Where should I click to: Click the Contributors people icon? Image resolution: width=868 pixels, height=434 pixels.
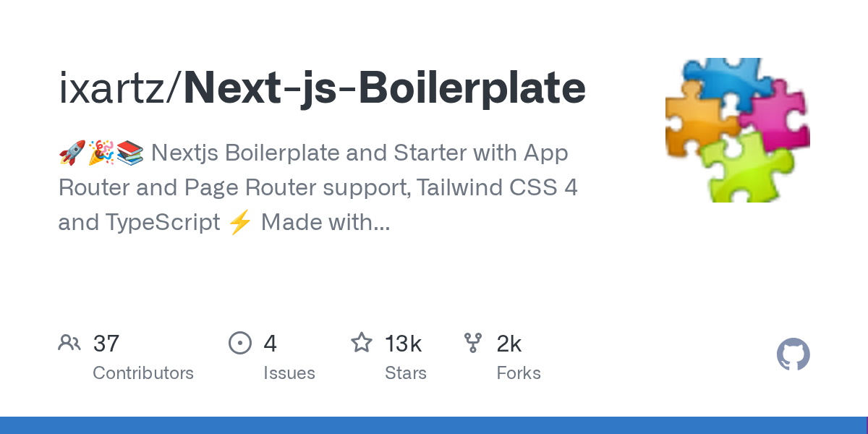(69, 343)
